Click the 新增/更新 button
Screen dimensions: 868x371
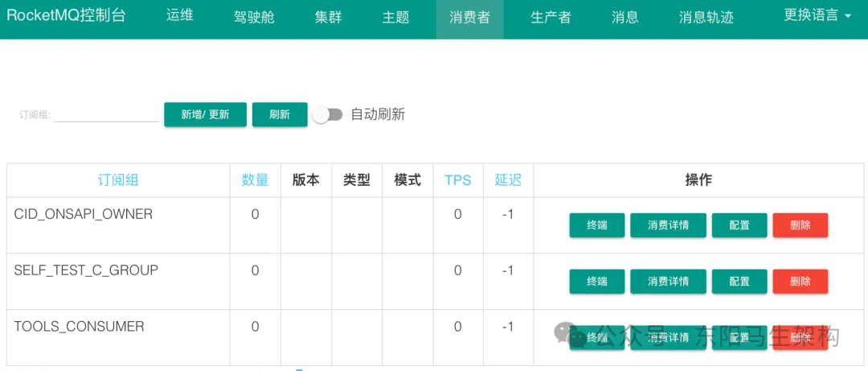(x=205, y=115)
